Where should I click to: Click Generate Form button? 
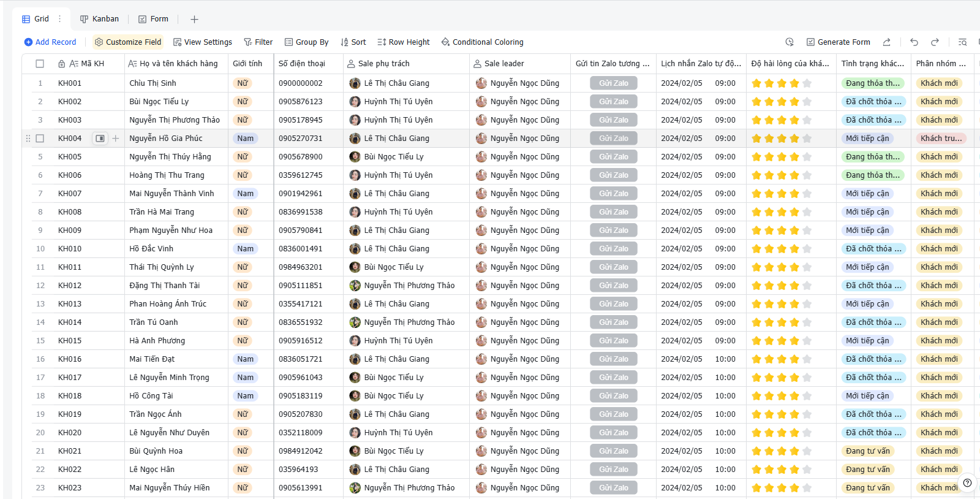838,42
